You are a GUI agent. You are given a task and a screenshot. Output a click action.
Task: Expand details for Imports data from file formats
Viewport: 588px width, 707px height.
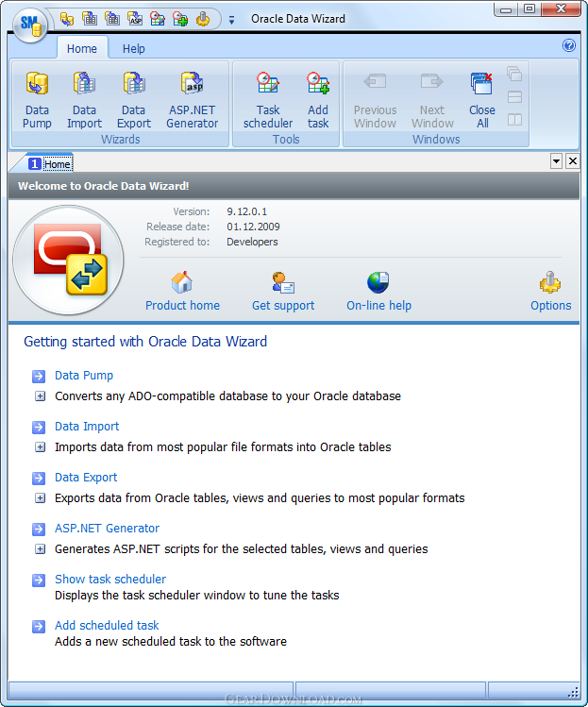click(41, 447)
